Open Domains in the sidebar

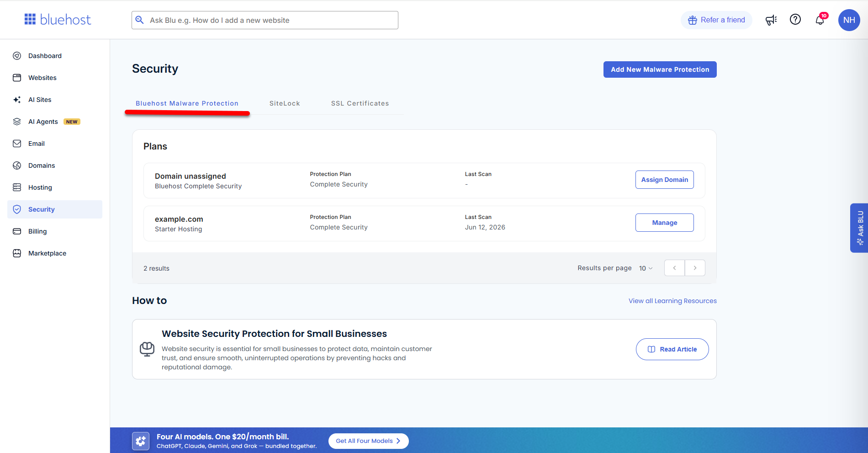[x=55, y=165]
